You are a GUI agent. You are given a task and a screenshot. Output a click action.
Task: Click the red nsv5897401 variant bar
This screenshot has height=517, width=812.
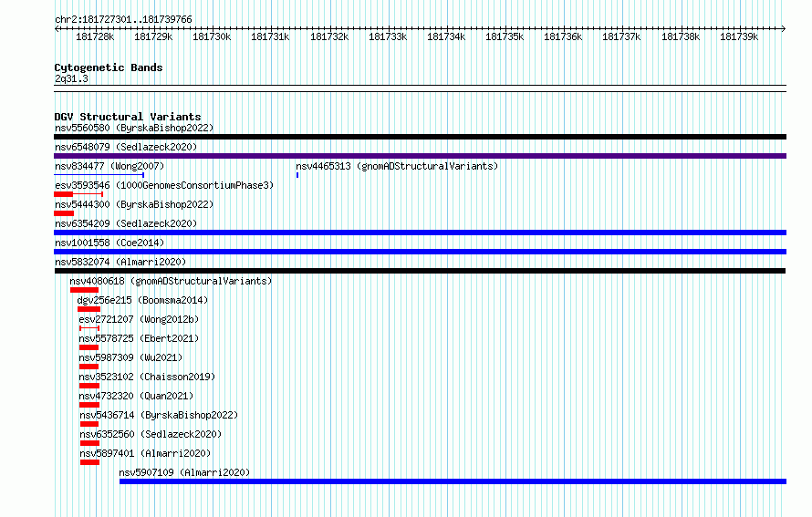pyautogui.click(x=89, y=462)
